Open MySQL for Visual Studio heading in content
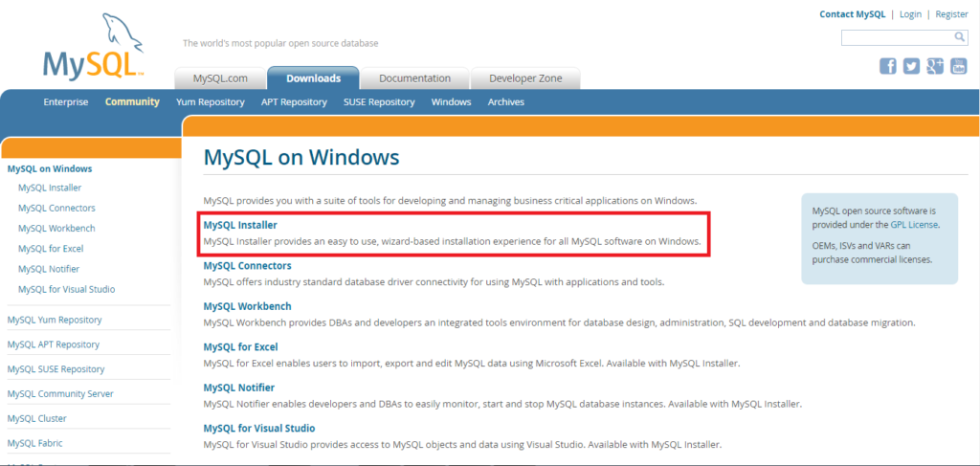This screenshot has width=980, height=466. (x=258, y=428)
